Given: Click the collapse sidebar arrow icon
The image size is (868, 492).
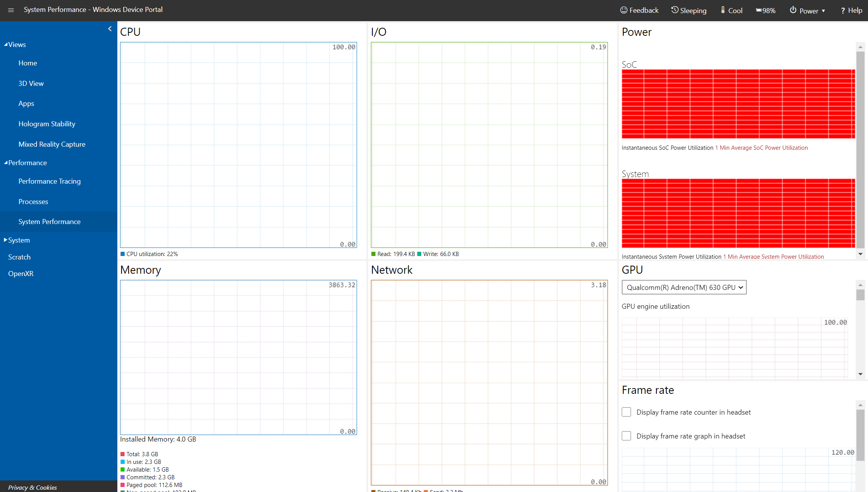Looking at the screenshot, I should click(x=110, y=28).
